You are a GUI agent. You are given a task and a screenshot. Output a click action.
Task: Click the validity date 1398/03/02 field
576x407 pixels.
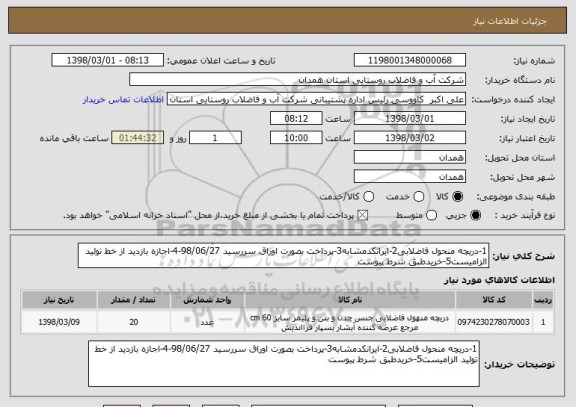point(410,138)
